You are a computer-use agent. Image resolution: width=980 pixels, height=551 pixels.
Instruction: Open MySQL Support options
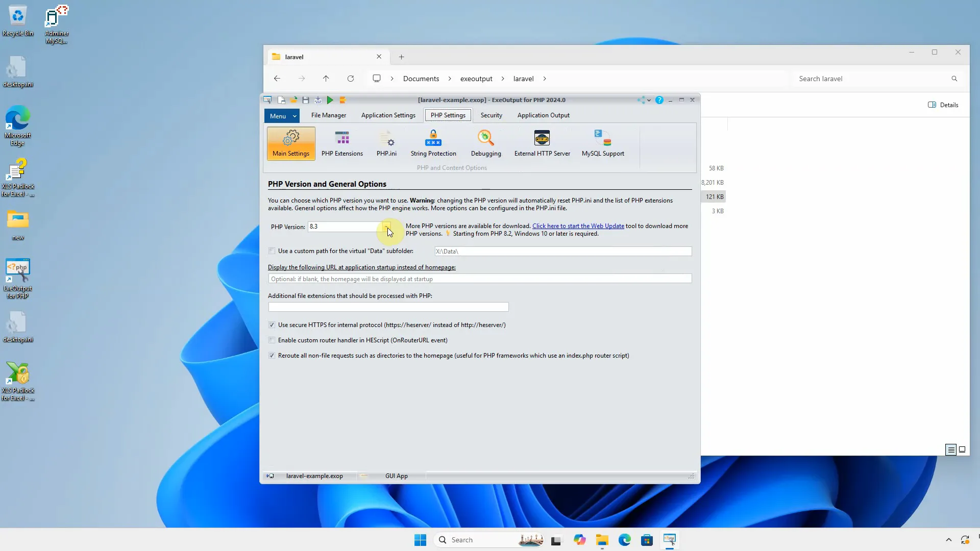603,143
